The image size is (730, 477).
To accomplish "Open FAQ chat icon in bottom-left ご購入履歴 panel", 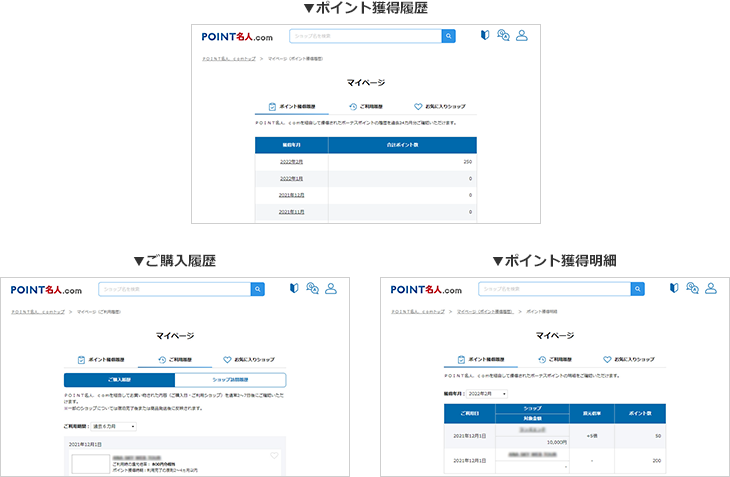I will coord(312,289).
